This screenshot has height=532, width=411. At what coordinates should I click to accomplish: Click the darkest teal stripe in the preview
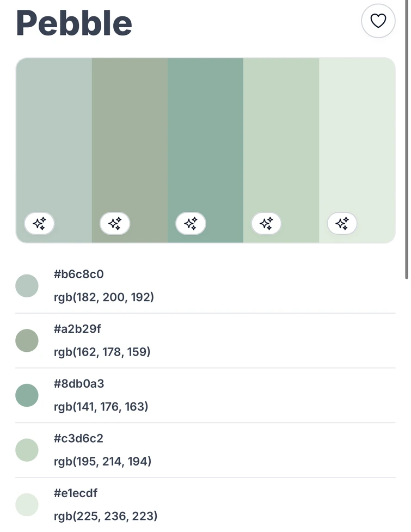[x=206, y=136]
